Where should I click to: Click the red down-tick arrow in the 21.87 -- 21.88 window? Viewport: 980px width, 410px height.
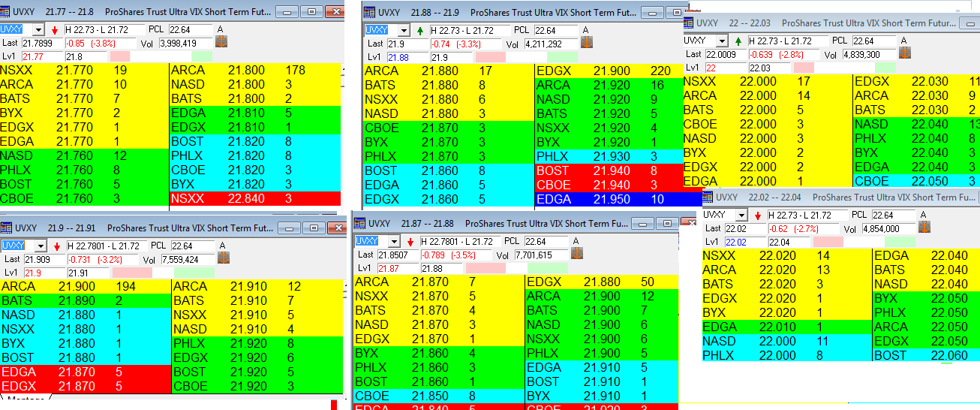409,241
